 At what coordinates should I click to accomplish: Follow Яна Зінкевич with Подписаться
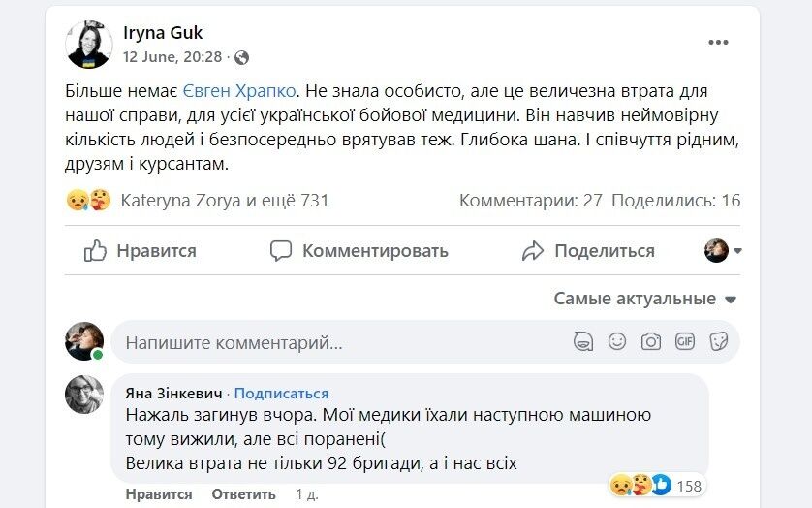pyautogui.click(x=281, y=393)
